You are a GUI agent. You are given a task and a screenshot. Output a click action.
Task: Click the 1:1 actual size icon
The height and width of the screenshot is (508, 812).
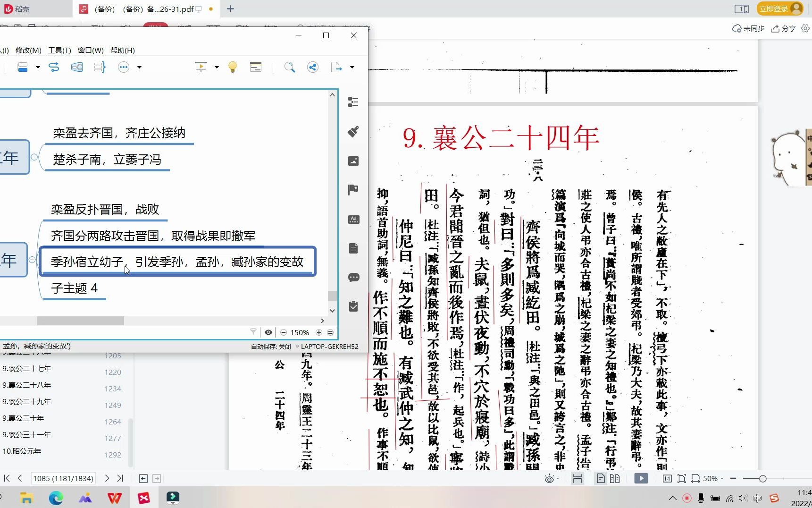[x=667, y=478]
